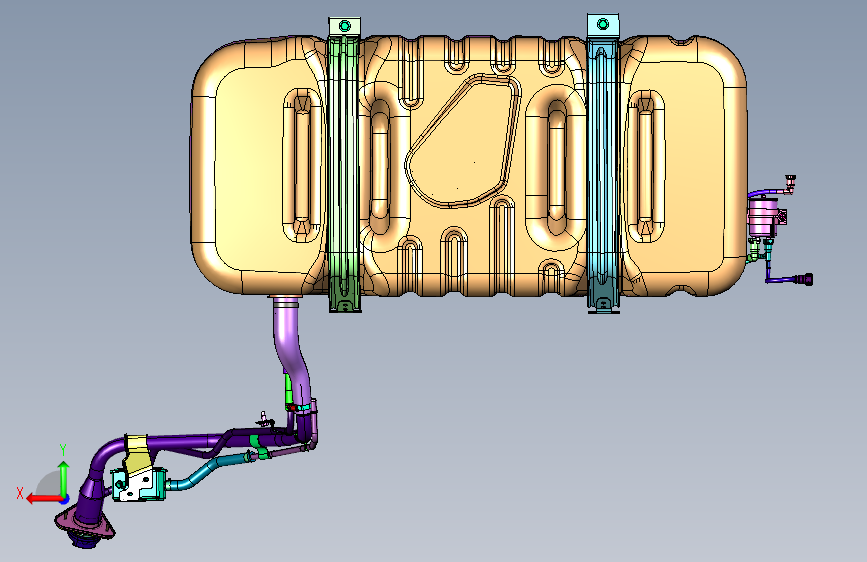The image size is (867, 562).
Task: Select the teal box under yellow bracket
Action: click(x=139, y=485)
